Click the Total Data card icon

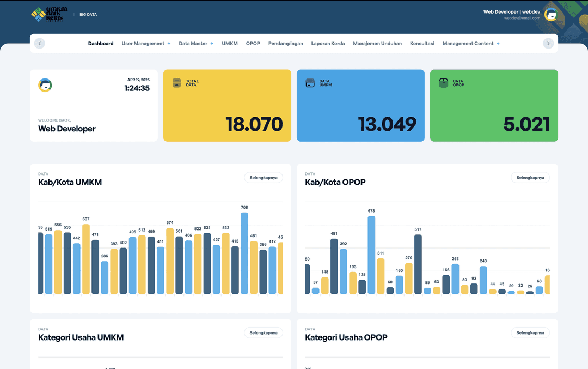[176, 83]
